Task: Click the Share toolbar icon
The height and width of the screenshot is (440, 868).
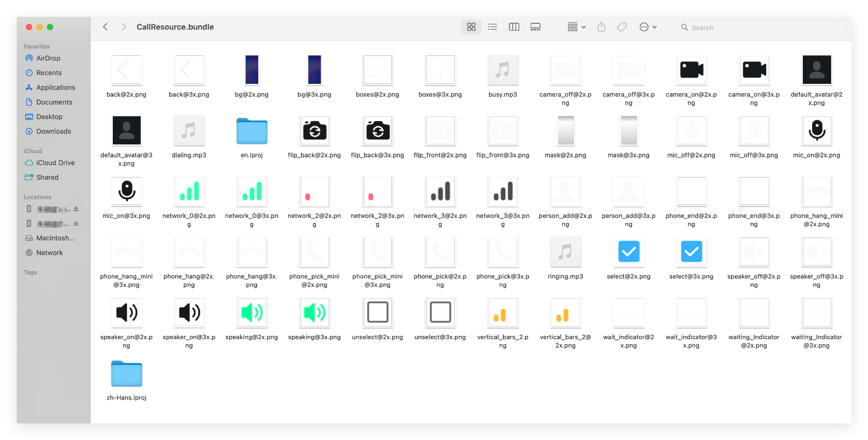Action: (601, 27)
